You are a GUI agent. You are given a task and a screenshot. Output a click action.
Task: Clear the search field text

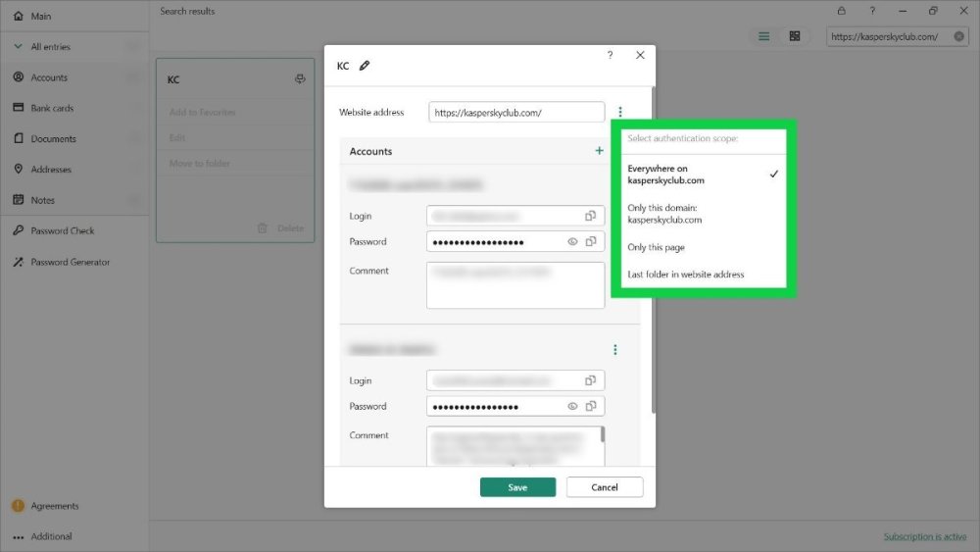tap(958, 36)
